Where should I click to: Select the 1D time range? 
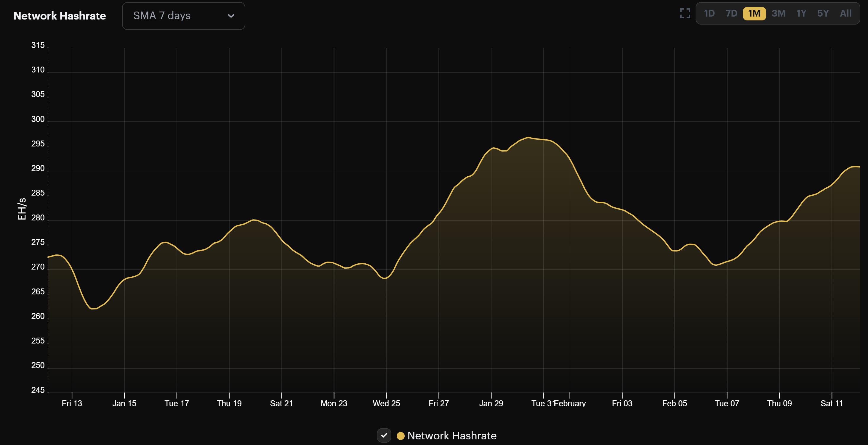(709, 14)
